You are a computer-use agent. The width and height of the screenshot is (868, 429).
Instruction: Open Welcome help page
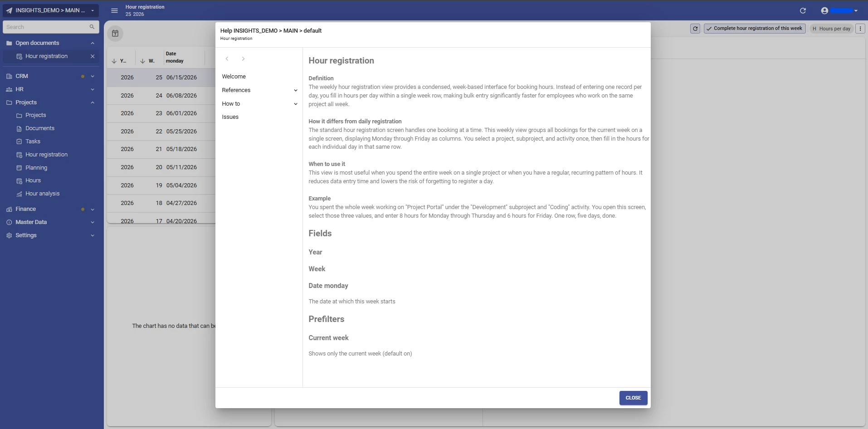click(234, 77)
